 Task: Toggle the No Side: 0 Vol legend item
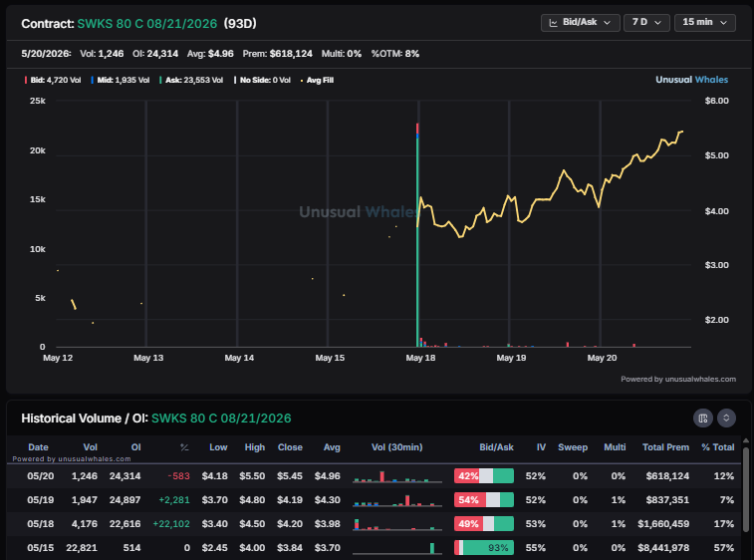click(263, 81)
